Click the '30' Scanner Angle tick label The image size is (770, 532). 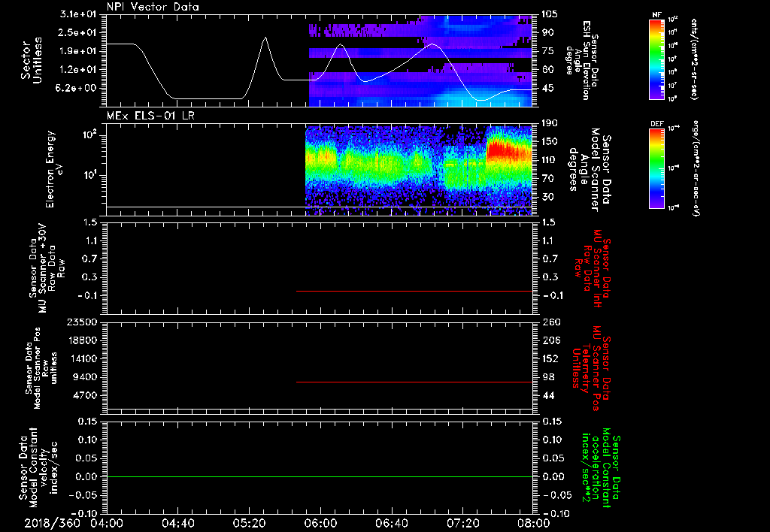pyautogui.click(x=547, y=197)
